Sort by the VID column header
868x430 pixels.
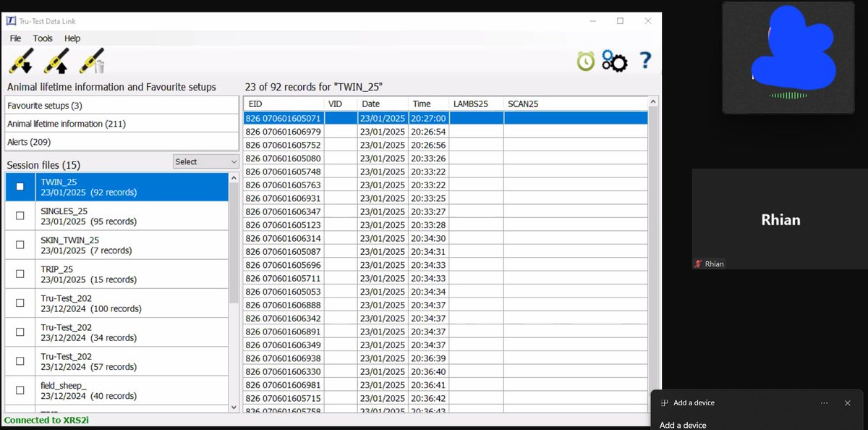[x=341, y=104]
